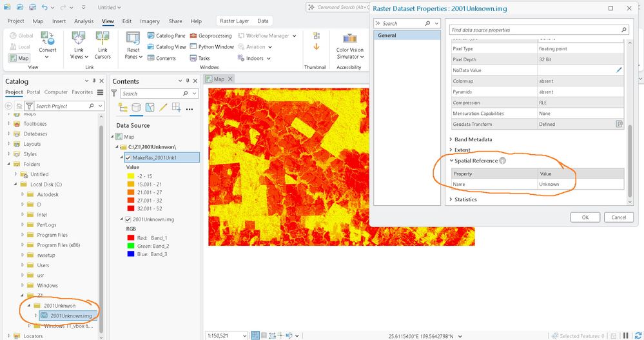This screenshot has height=340, width=644.
Task: Select 2001Unknown.img in the Catalog tree
Action: [x=71, y=315]
